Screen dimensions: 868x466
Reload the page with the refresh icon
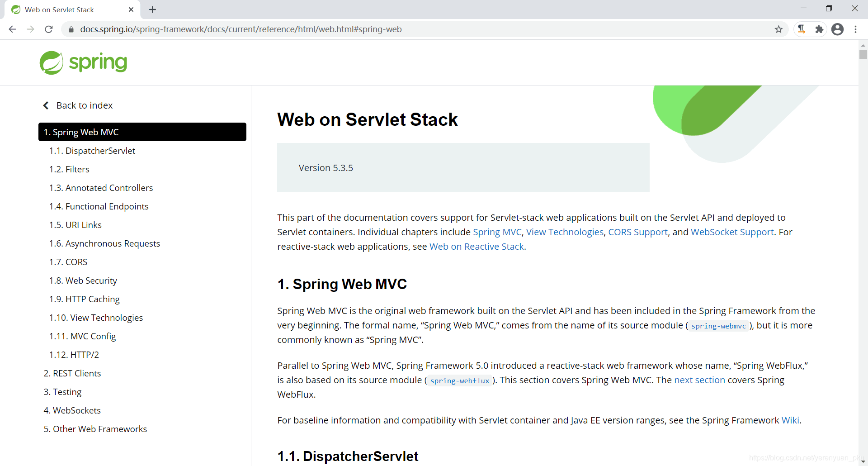pyautogui.click(x=49, y=29)
